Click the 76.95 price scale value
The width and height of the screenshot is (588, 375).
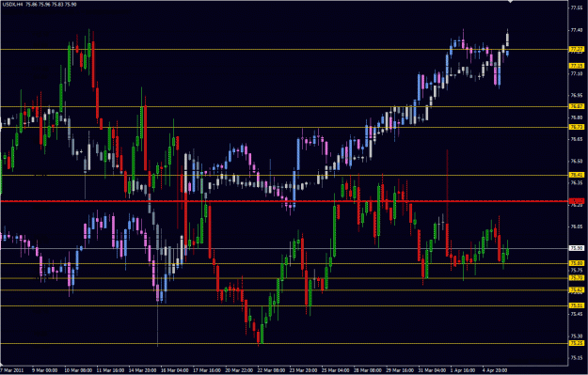click(x=577, y=96)
